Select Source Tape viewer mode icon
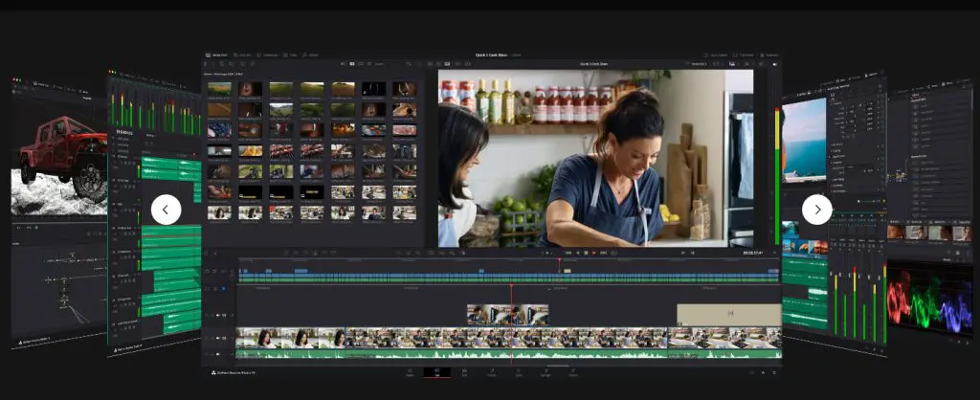Viewport: 980px width, 400px height. pyautogui.click(x=438, y=64)
